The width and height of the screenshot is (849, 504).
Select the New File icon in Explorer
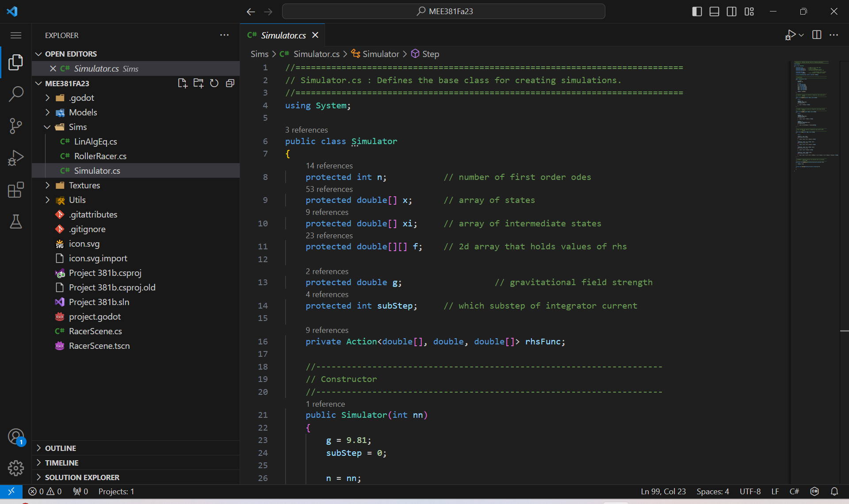[x=183, y=83]
